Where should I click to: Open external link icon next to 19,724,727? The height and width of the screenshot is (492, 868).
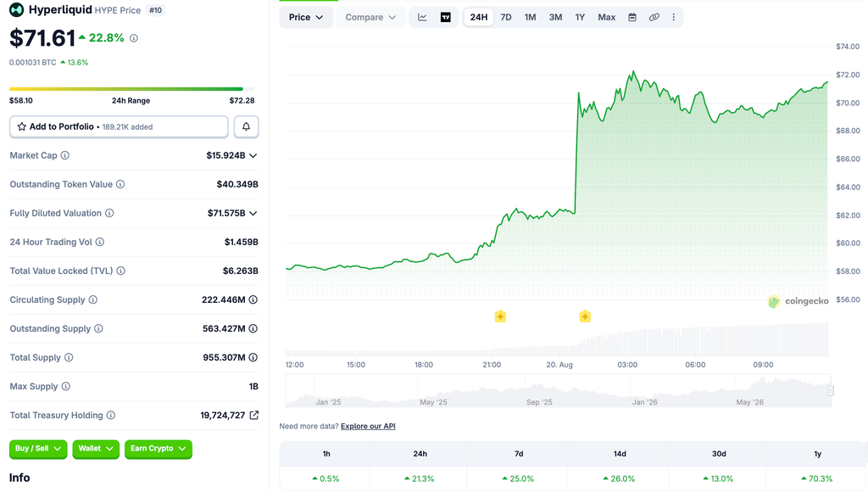[x=254, y=415]
